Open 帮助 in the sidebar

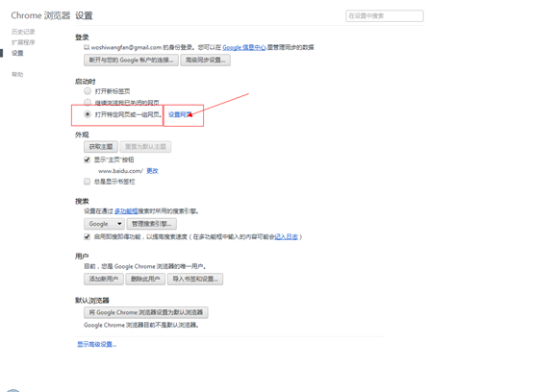tap(17, 74)
